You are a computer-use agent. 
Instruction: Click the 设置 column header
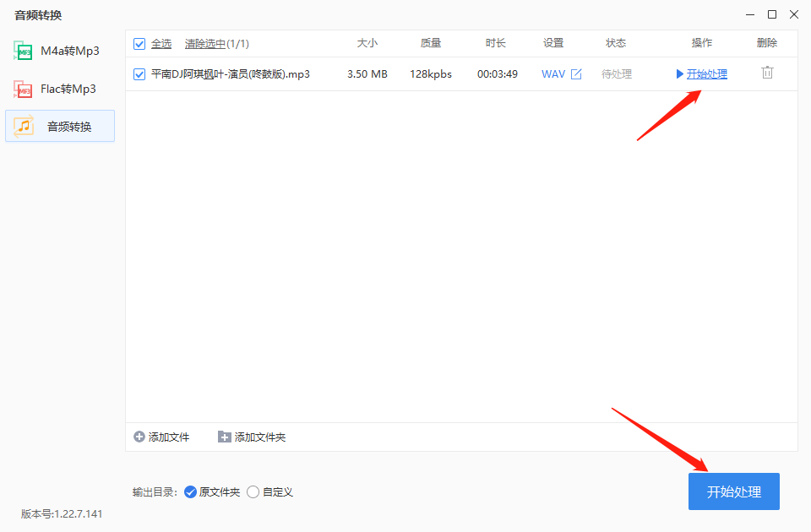[x=552, y=43]
